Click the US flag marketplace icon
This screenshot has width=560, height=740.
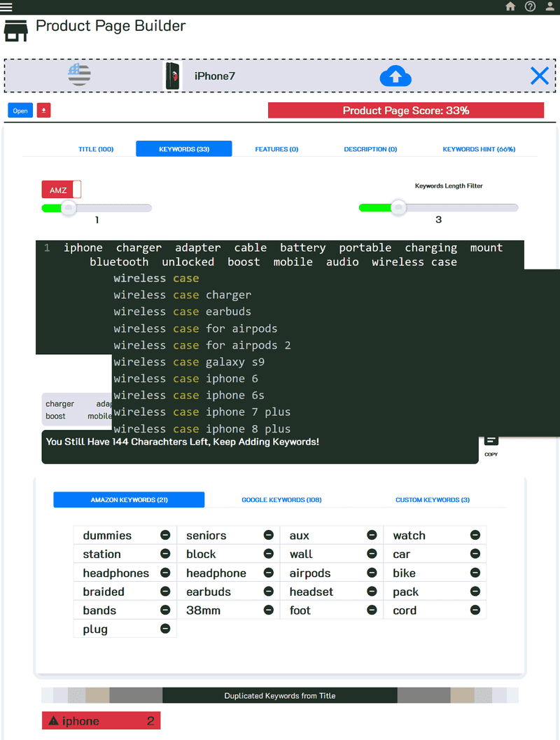tap(79, 76)
